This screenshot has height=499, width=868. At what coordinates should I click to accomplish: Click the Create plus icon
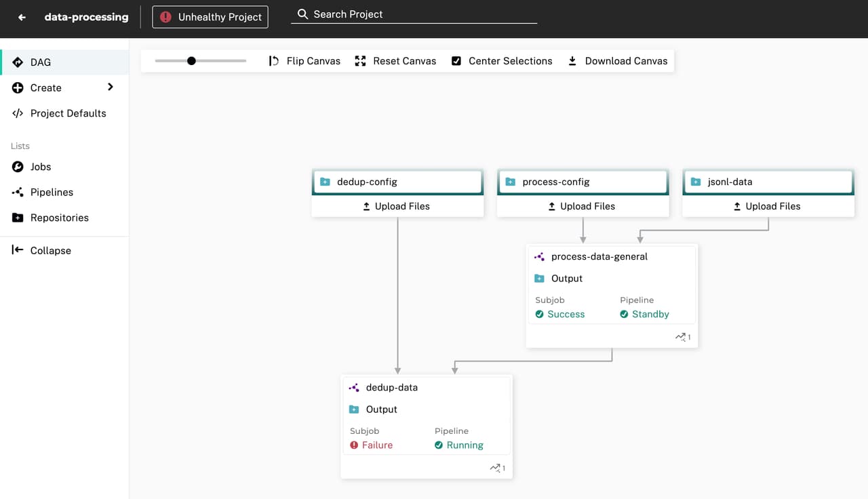pyautogui.click(x=18, y=88)
